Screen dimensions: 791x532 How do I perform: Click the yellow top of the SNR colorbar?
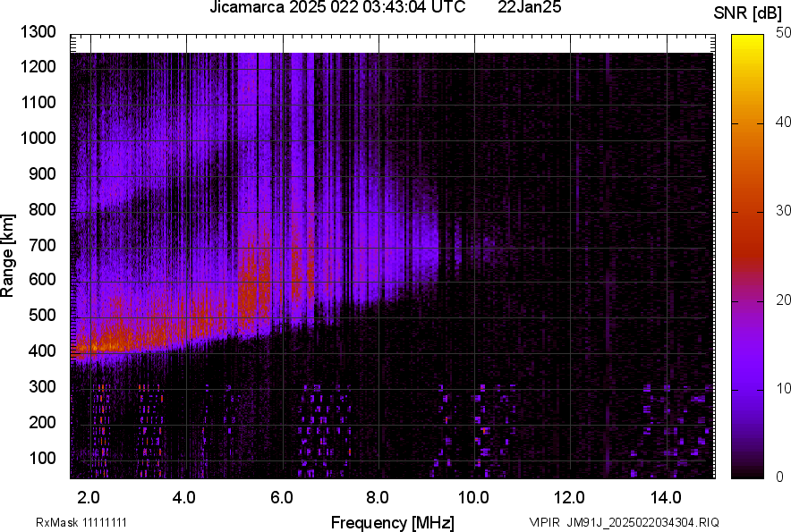pos(747,40)
